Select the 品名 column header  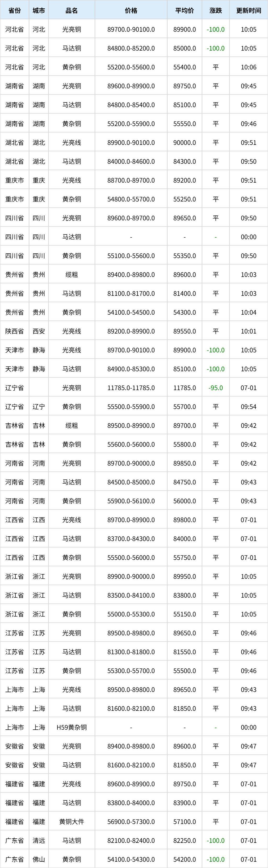(x=72, y=10)
